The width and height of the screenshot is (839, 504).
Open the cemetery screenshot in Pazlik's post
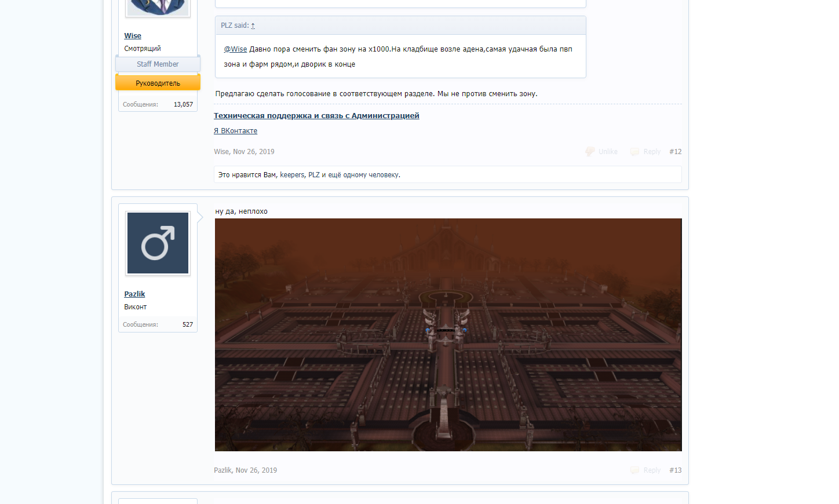[448, 335]
